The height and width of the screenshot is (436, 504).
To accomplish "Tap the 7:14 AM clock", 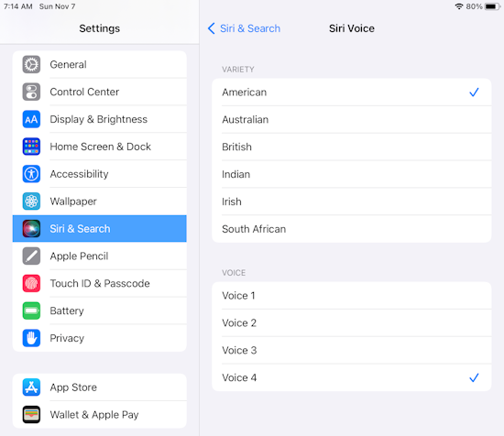I will pyautogui.click(x=18, y=6).
